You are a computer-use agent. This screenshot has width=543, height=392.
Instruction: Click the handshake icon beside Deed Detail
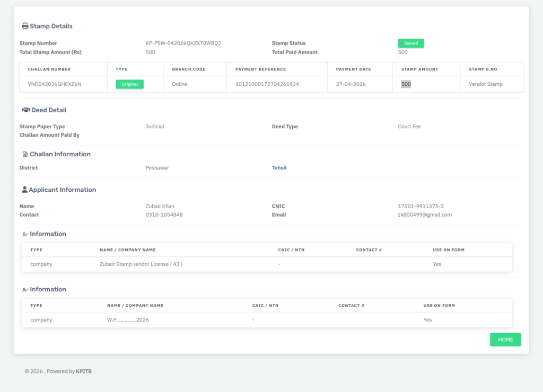(x=25, y=110)
